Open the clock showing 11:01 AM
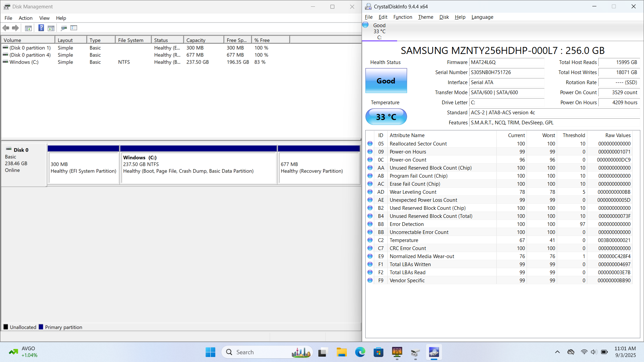This screenshot has width=644, height=362. pyautogui.click(x=625, y=352)
